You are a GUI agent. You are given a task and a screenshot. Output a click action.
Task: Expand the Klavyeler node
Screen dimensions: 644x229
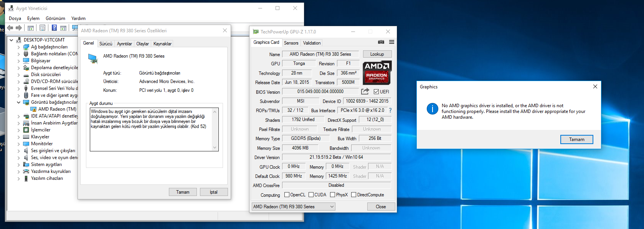coord(18,137)
